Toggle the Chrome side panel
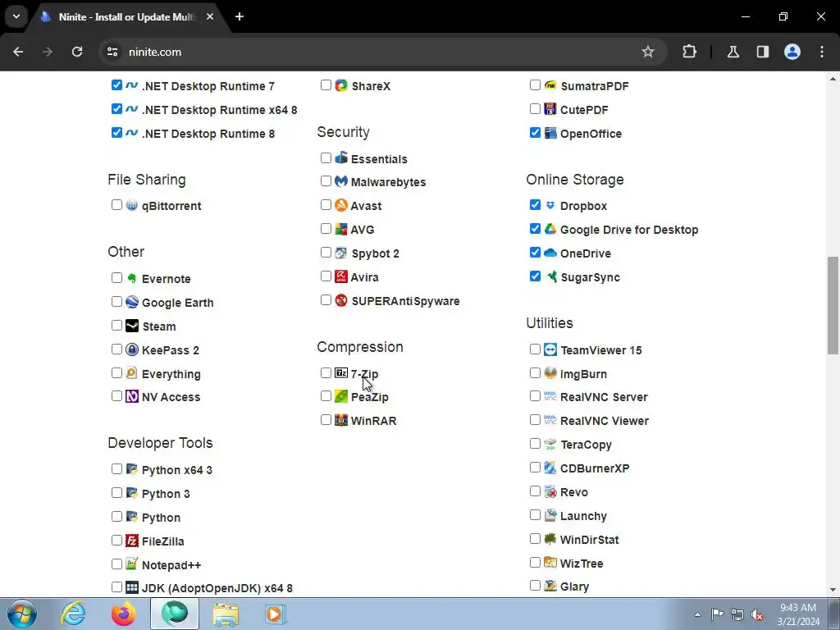Screen dimensions: 840x630 click(763, 52)
